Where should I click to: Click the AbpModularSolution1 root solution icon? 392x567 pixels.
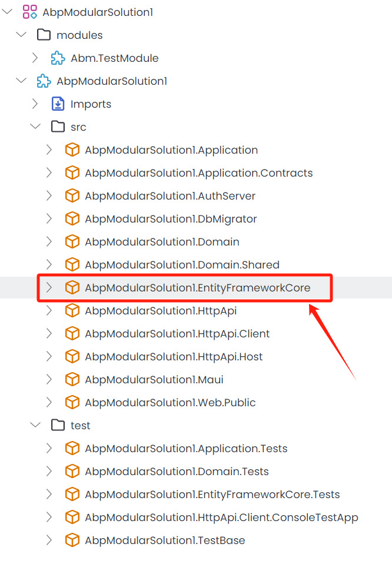coord(29,12)
